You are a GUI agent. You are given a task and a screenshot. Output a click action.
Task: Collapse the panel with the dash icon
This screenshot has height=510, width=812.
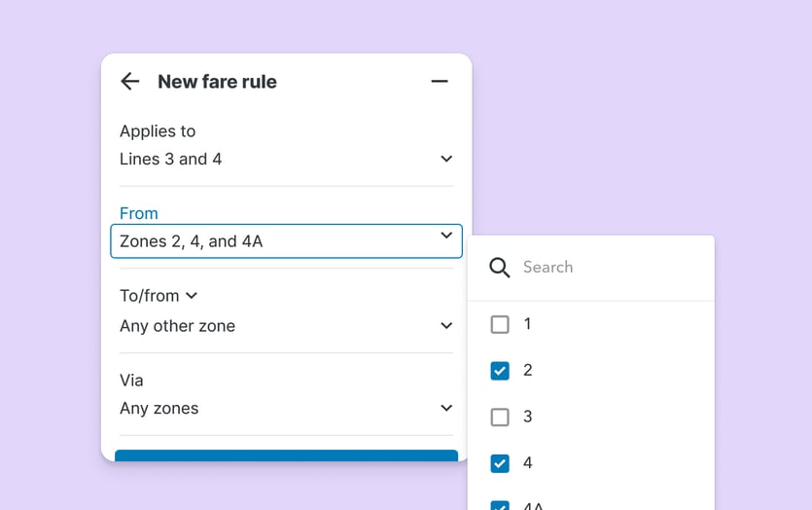440,82
